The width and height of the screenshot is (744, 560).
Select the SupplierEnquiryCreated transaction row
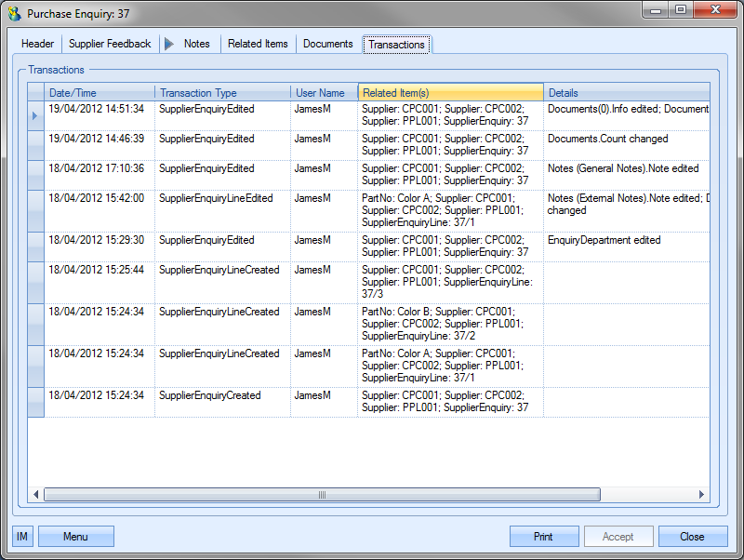tap(209, 396)
